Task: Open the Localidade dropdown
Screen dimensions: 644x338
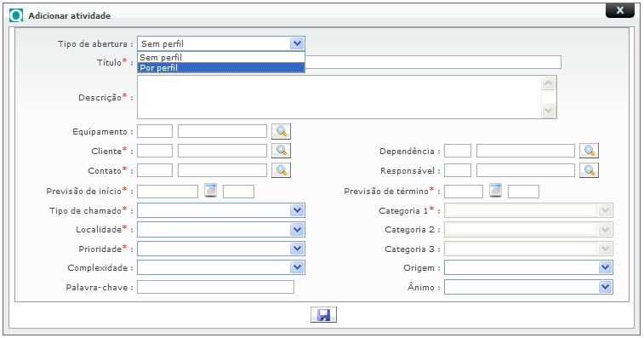Action: pyautogui.click(x=221, y=229)
